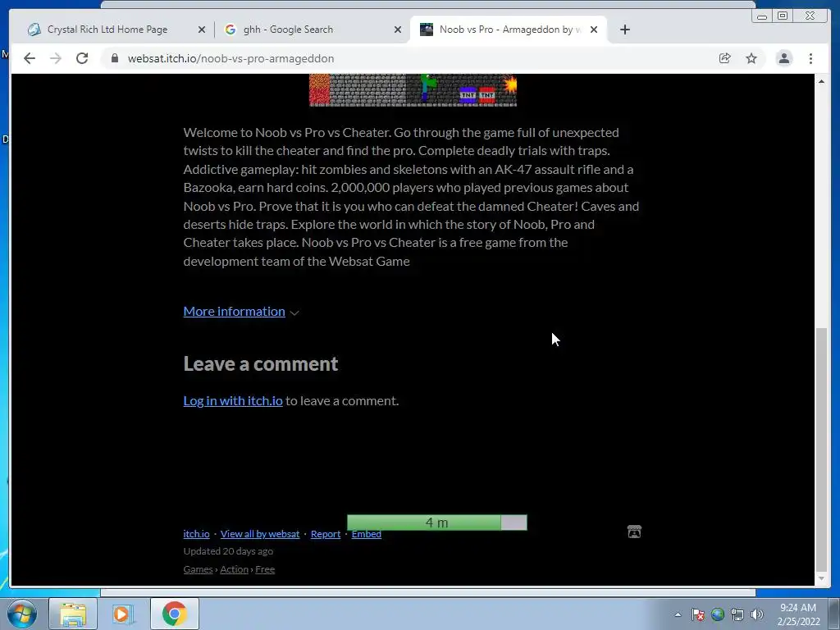The image size is (840, 630).
Task: Open a new tab with the plus button
Action: [624, 30]
